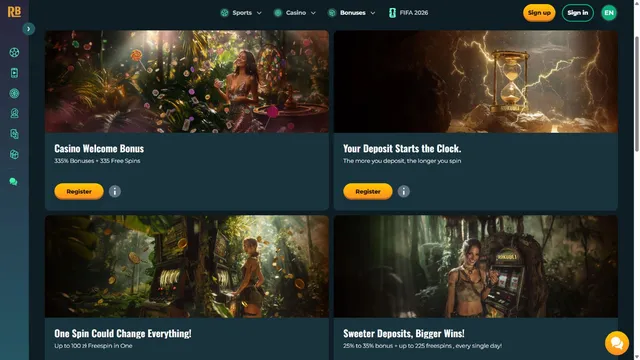Viewport: 640px width, 360px height.
Task: Open the live dealer person icon in sidebar
Action: pos(14,113)
